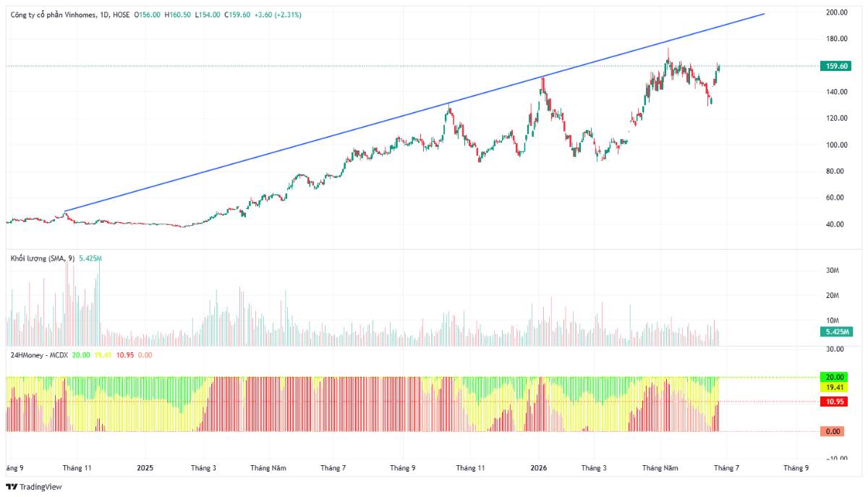Click the red 10.95 MCDX scale label

point(836,402)
